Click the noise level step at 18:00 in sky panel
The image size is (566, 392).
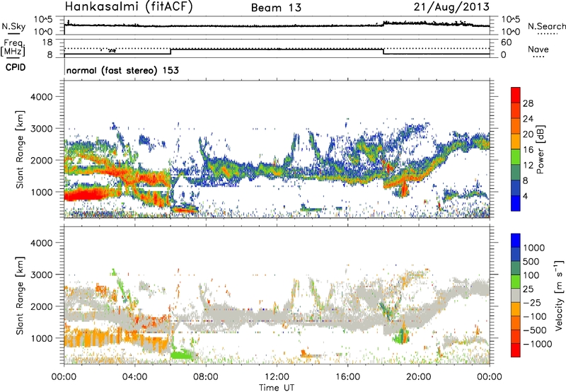[x=383, y=23]
